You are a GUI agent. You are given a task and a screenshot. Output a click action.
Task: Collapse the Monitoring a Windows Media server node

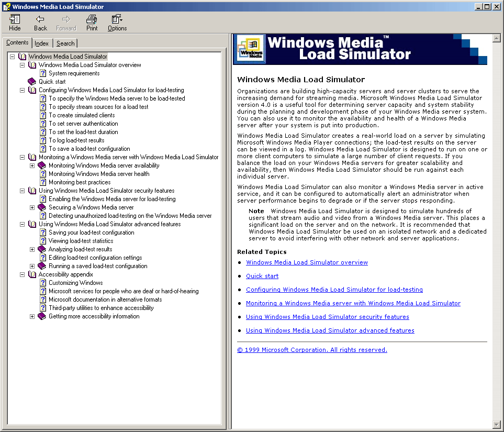(x=22, y=157)
